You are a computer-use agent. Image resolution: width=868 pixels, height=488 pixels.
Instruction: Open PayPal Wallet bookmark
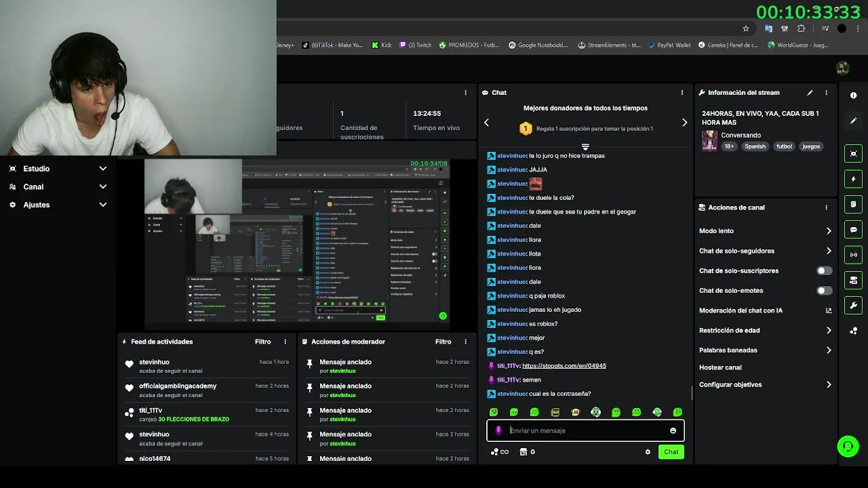(669, 45)
